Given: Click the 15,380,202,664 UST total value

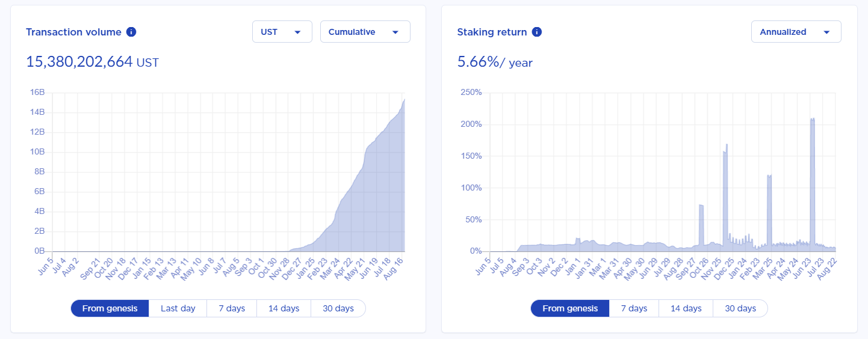Looking at the screenshot, I should (x=92, y=61).
